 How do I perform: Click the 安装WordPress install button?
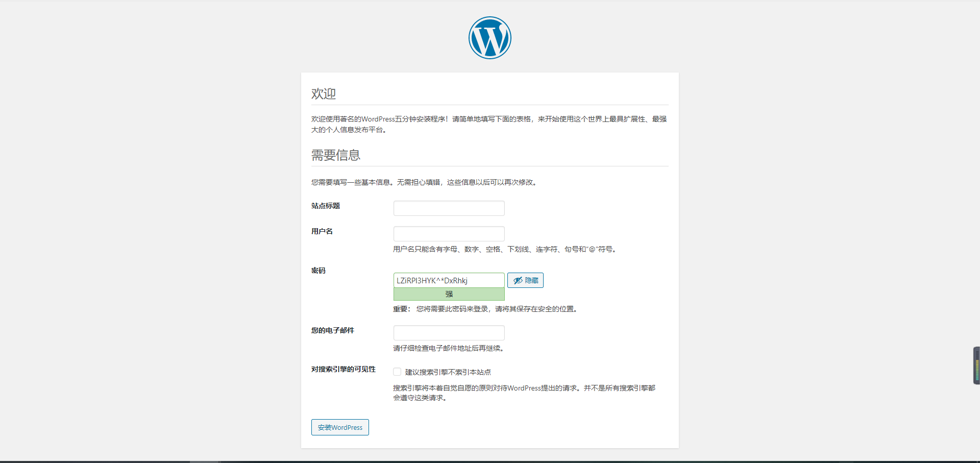click(340, 427)
